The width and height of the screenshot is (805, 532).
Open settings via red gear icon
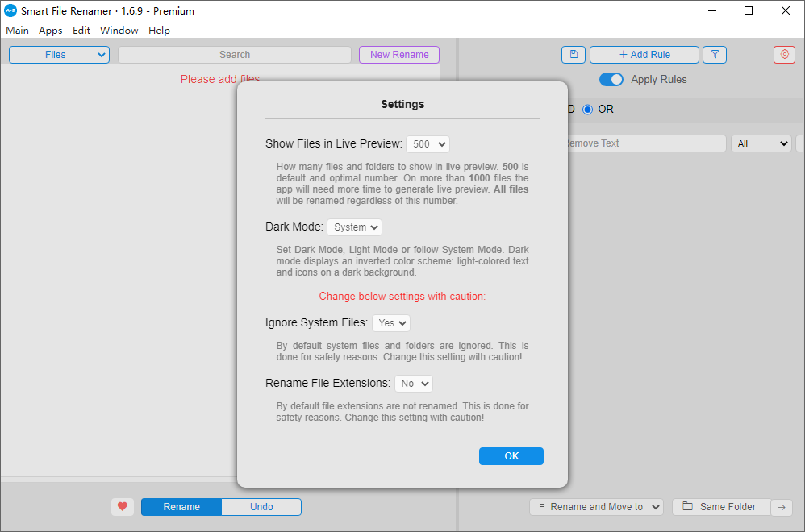pos(784,54)
